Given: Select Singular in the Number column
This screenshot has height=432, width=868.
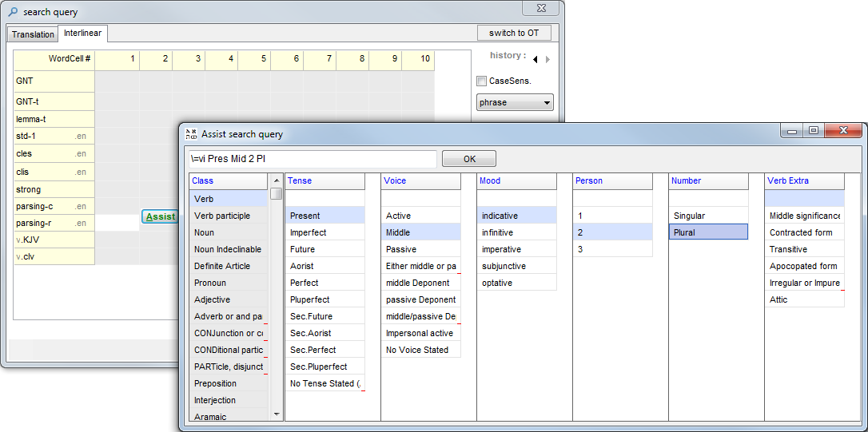Looking at the screenshot, I should [x=690, y=216].
